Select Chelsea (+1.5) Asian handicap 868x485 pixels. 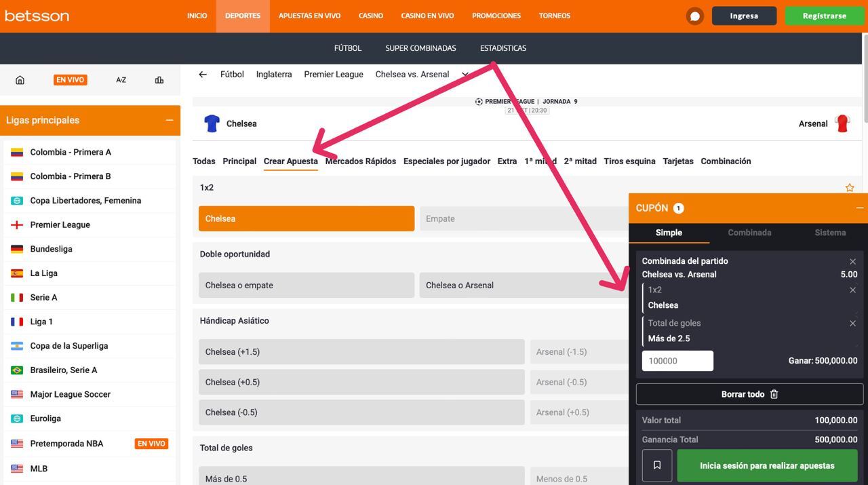coord(361,351)
